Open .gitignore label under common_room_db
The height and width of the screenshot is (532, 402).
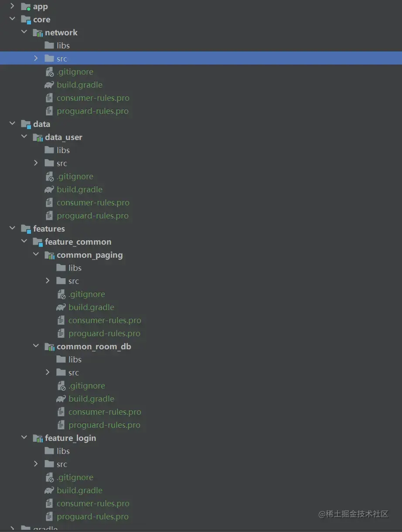point(87,386)
